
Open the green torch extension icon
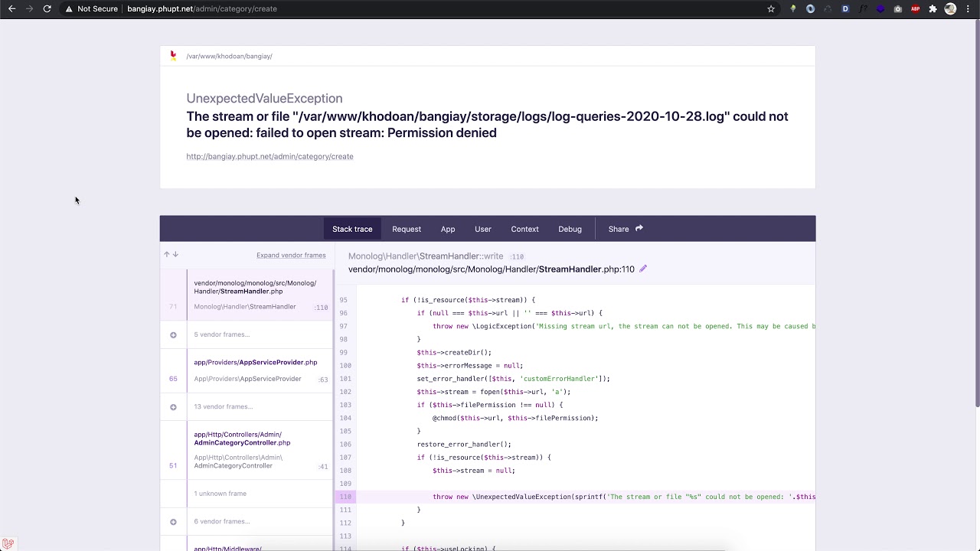tap(792, 8)
